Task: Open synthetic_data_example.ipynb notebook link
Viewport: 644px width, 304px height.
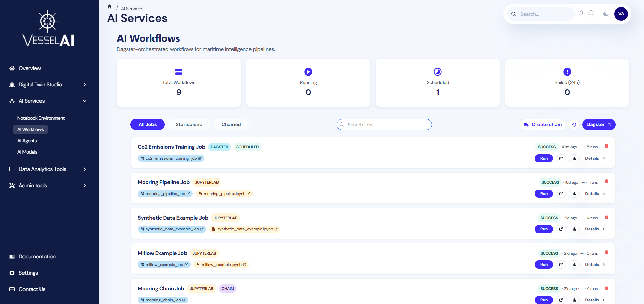Action: click(x=245, y=229)
